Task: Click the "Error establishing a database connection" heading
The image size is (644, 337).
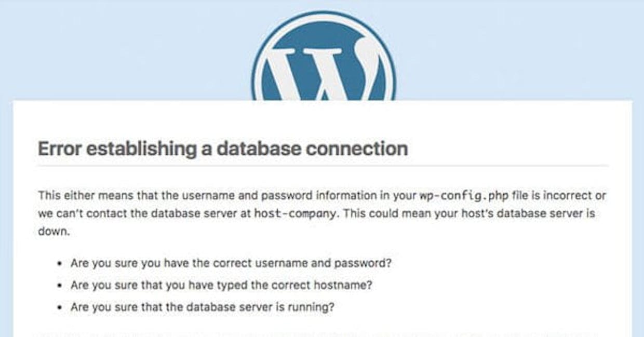Action: 223,149
